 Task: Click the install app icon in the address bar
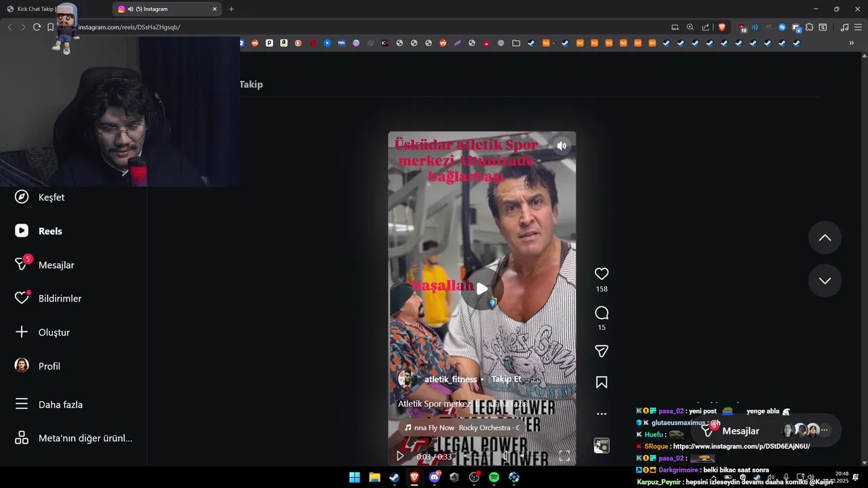pyautogui.click(x=675, y=27)
